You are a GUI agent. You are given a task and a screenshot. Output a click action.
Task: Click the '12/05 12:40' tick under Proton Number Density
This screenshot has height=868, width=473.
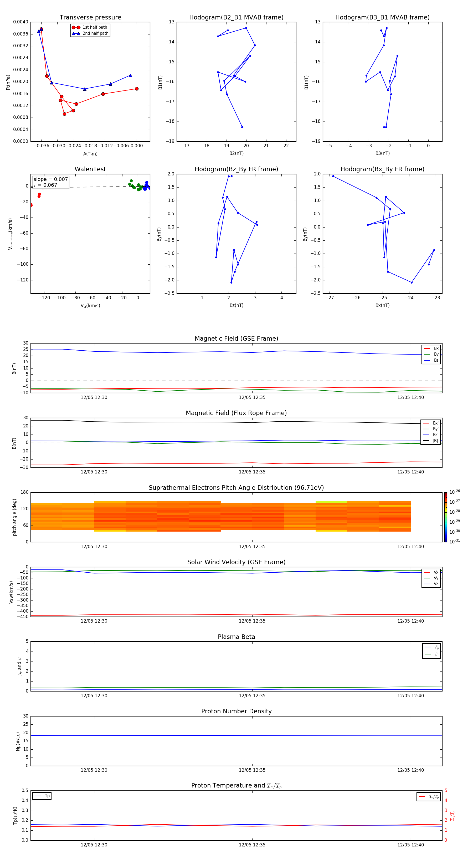(x=410, y=770)
